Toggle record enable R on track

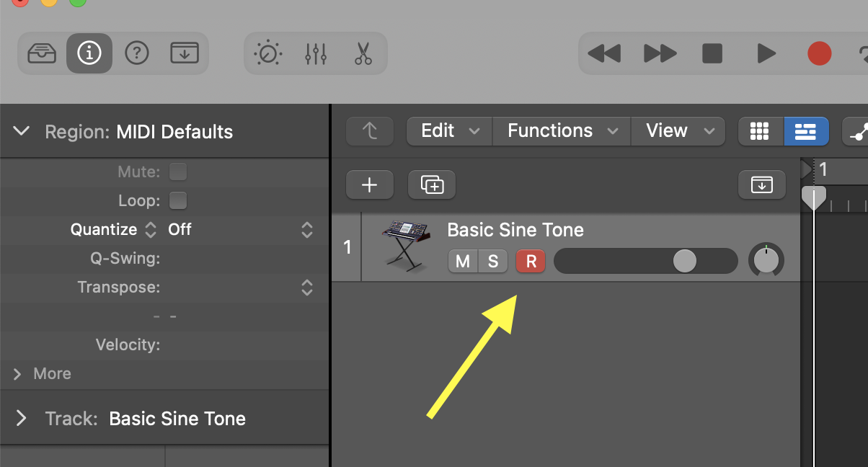pos(531,261)
